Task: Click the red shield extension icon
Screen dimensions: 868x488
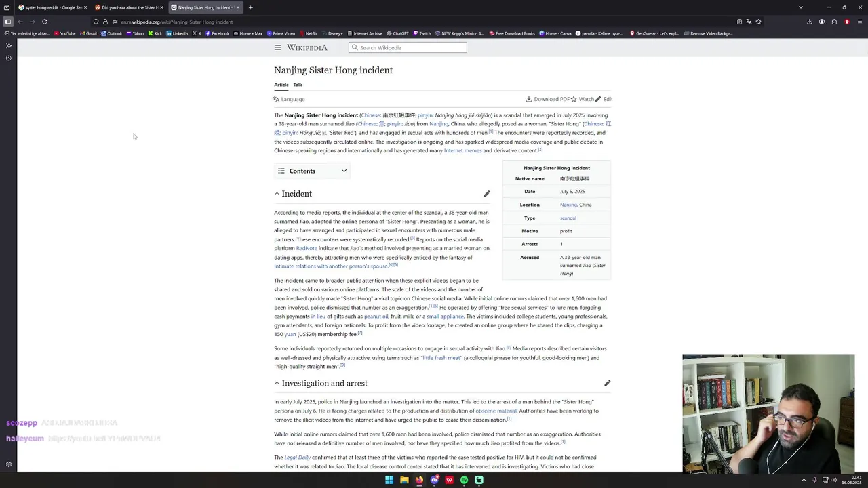Action: [x=847, y=22]
